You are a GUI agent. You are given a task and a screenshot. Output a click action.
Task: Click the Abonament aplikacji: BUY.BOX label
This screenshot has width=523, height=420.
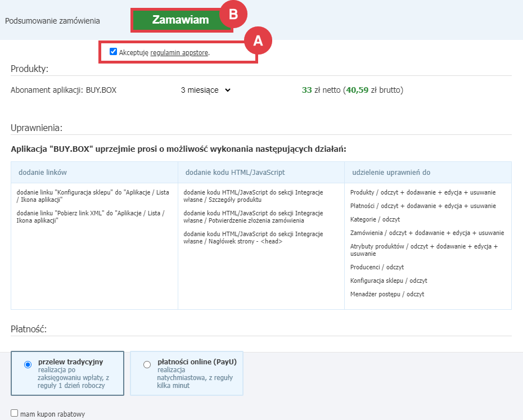click(64, 90)
